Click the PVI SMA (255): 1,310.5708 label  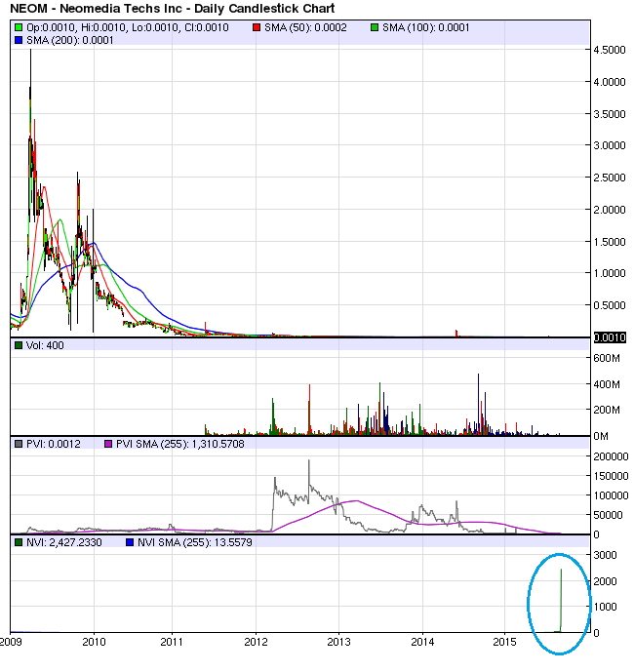coord(180,444)
